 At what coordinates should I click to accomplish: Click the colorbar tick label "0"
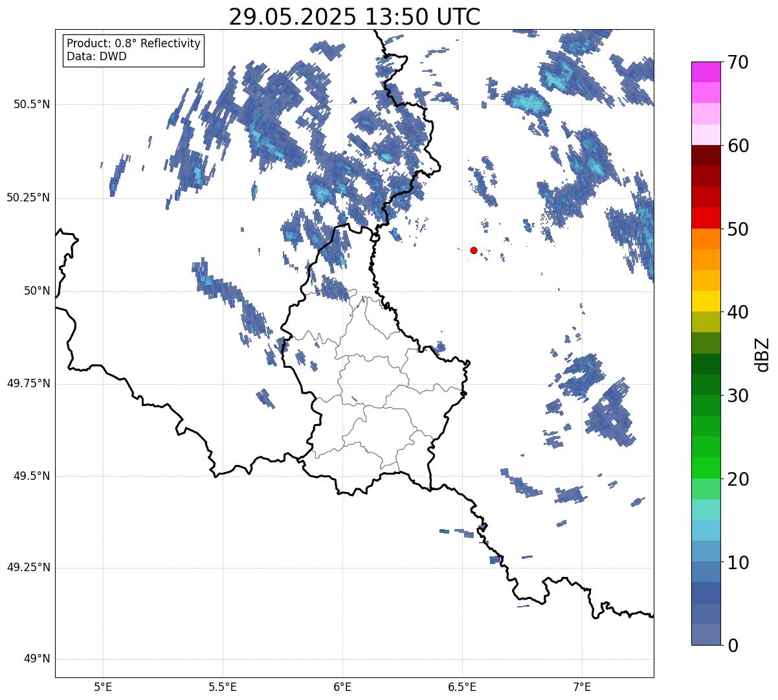[x=733, y=646]
